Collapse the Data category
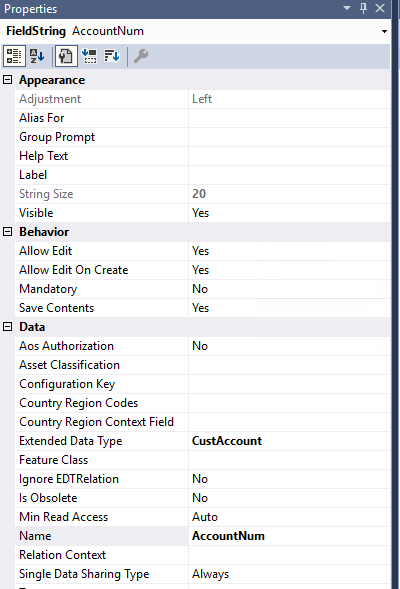 point(8,327)
